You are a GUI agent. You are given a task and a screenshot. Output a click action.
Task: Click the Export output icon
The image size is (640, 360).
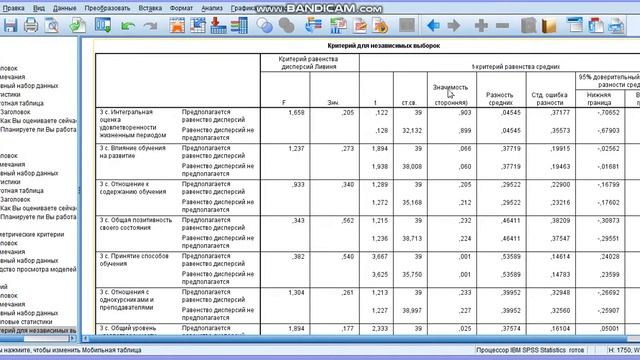78,26
